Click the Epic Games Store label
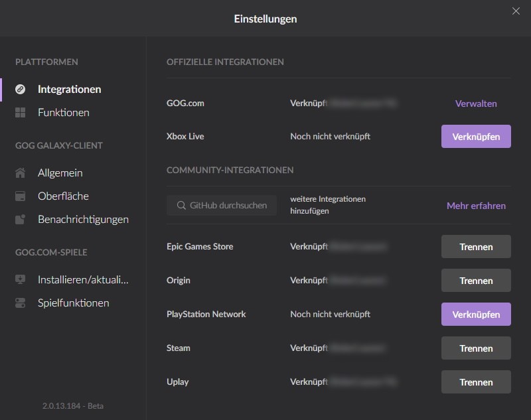The width and height of the screenshot is (531, 420). tap(200, 246)
